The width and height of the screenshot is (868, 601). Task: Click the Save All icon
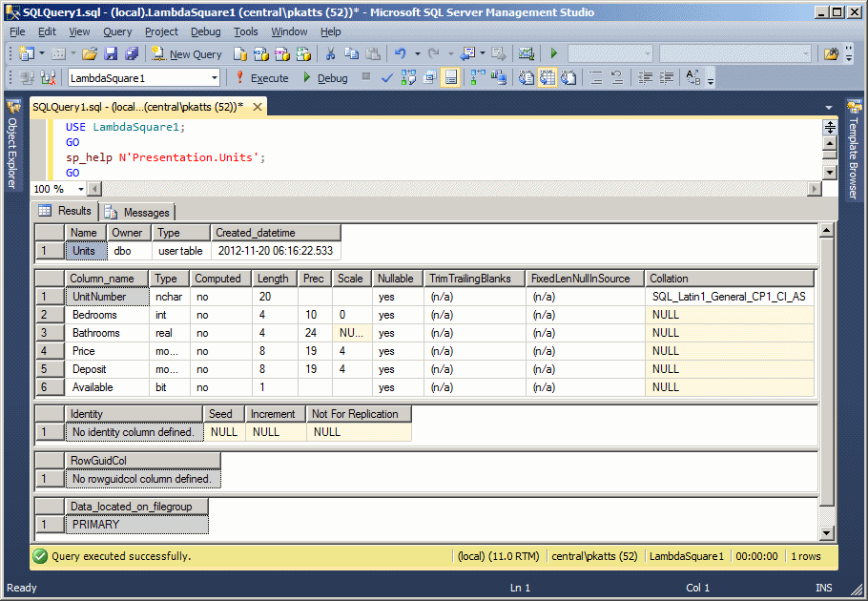(x=132, y=53)
